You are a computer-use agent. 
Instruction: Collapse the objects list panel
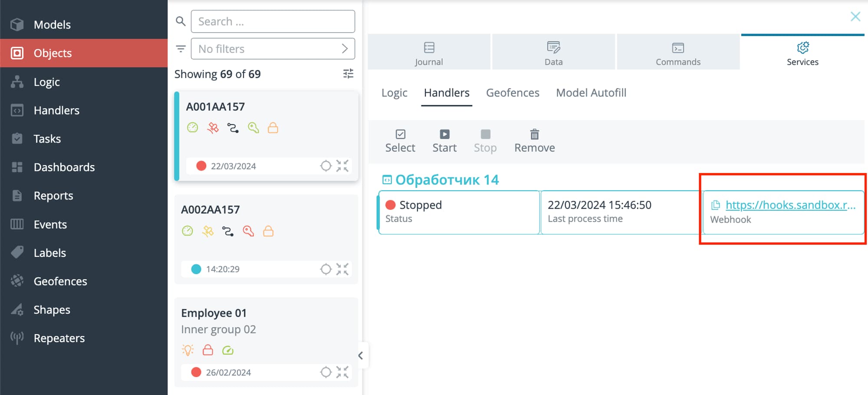(x=361, y=355)
